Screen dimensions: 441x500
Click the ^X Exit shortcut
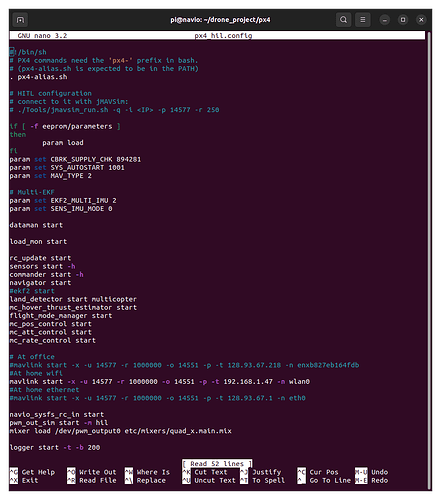24,480
